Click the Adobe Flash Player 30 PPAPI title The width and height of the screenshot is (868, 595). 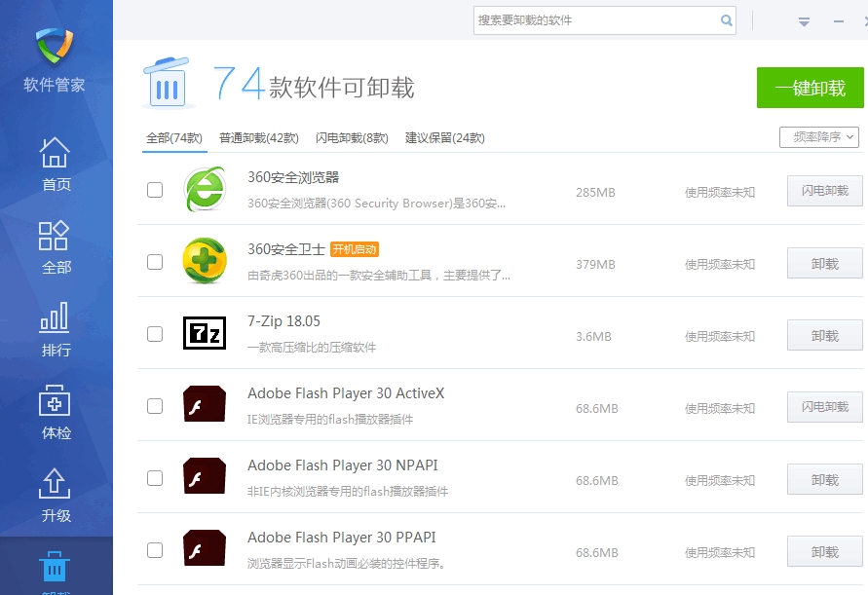pos(342,537)
